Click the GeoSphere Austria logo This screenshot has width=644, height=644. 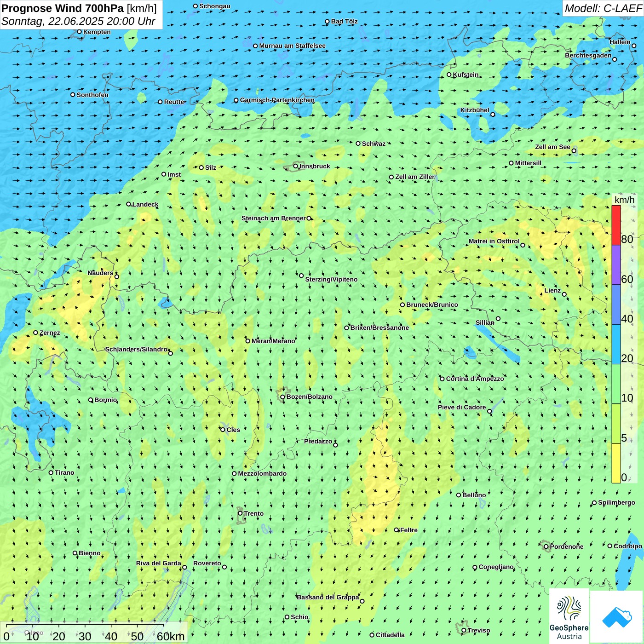pyautogui.click(x=569, y=616)
